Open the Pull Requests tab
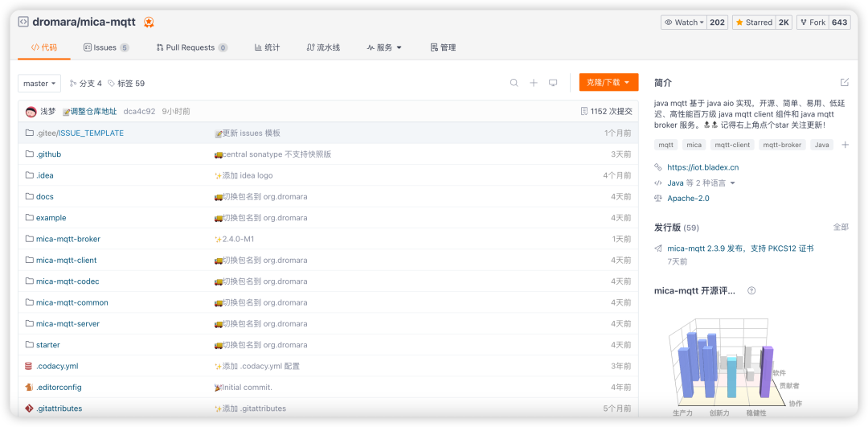This screenshot has height=427, width=868. click(191, 47)
